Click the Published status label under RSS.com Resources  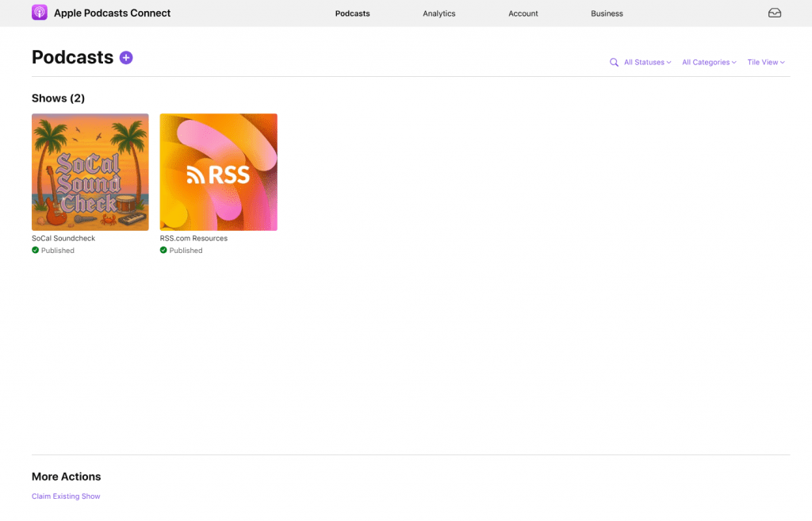(x=185, y=250)
